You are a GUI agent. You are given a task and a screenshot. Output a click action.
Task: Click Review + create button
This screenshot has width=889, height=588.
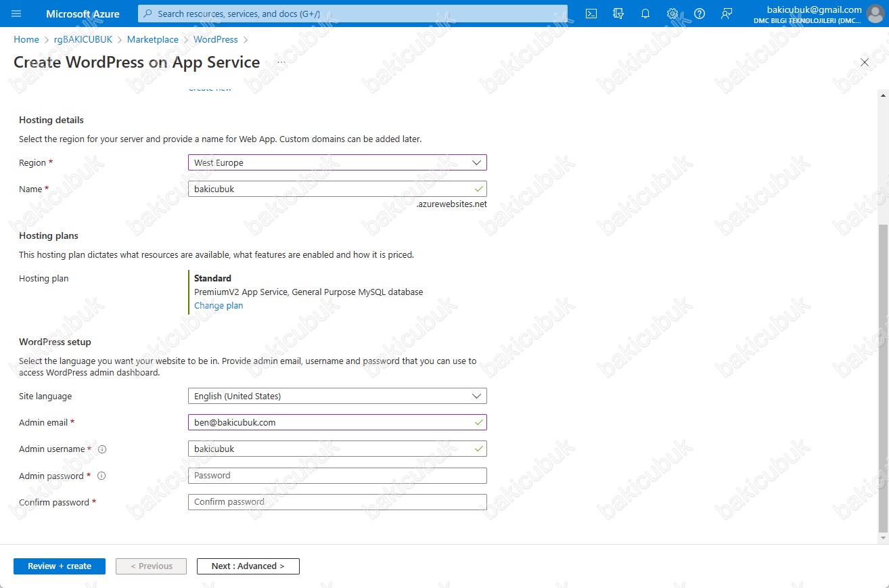point(60,566)
